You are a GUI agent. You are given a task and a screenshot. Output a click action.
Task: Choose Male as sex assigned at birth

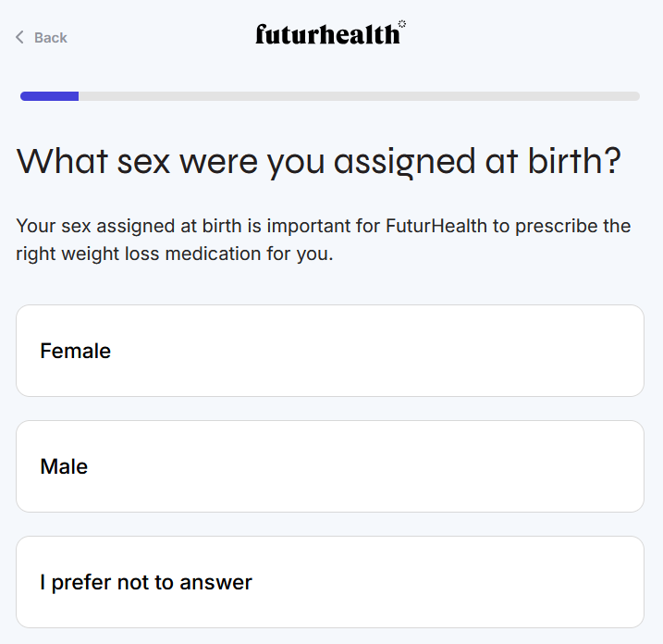click(329, 466)
